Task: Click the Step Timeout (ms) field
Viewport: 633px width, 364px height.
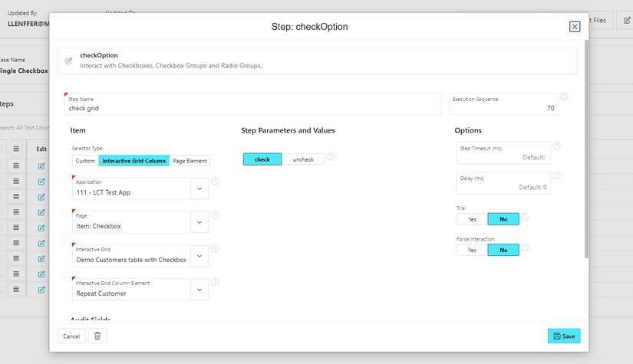Action: pyautogui.click(x=503, y=153)
